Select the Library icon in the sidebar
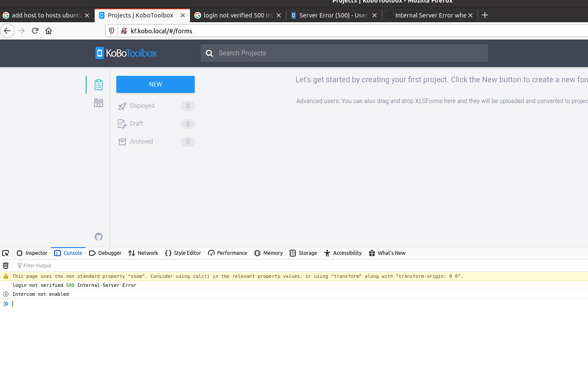This screenshot has height=381, width=588. (x=98, y=103)
